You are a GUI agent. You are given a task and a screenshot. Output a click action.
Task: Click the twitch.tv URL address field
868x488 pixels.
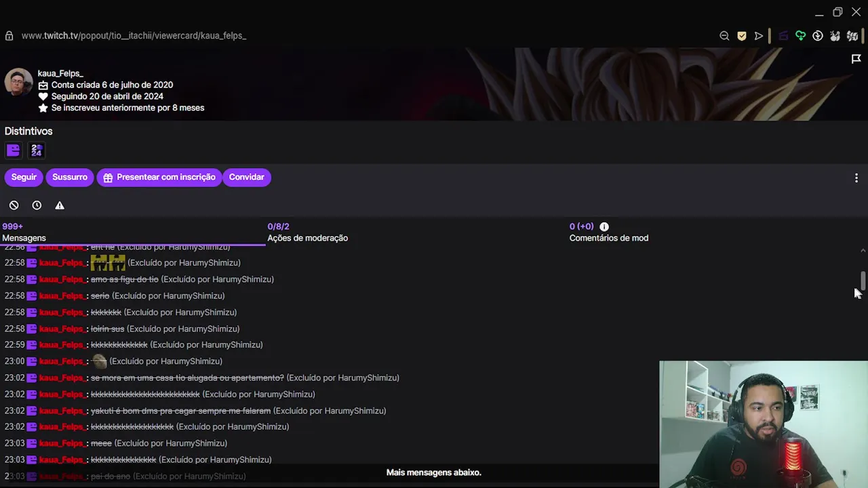coord(134,35)
